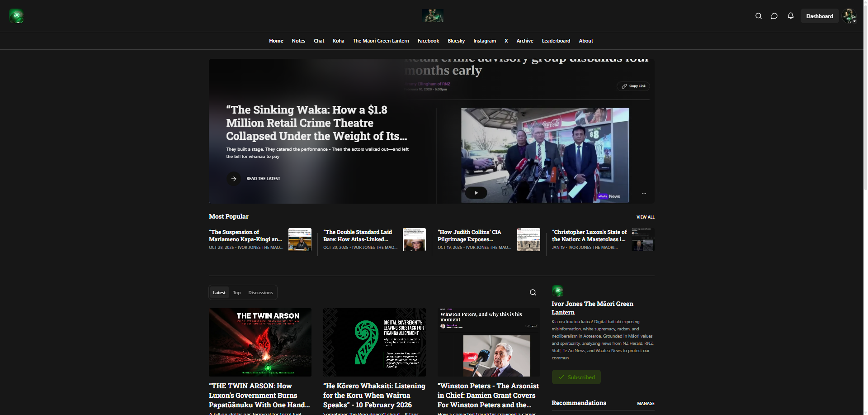Click the arrow icon beside Read the Latest
868x415 pixels.
click(234, 179)
